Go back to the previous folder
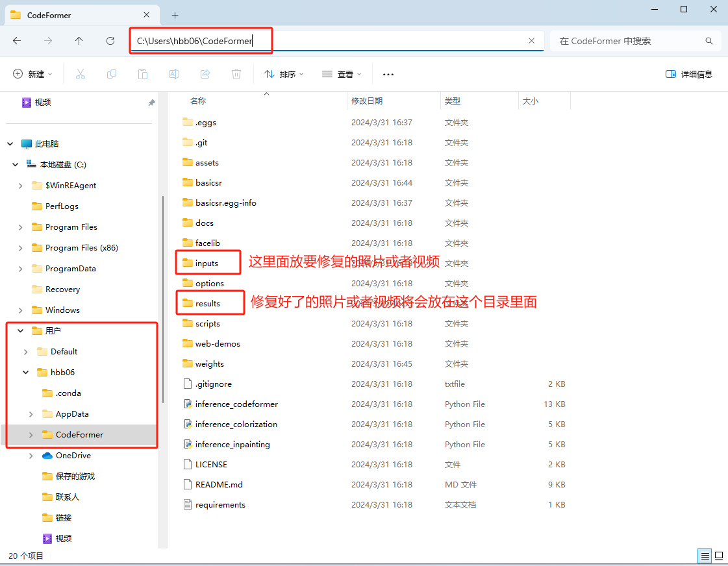Screen dimensions: 728x566 (17, 41)
